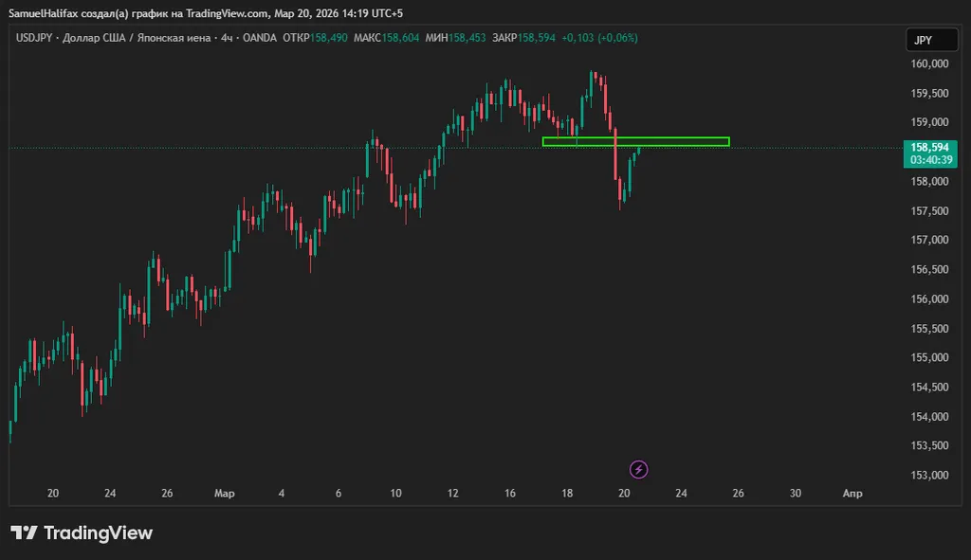Click the purple lightning bolt event icon
This screenshot has height=560, width=971.
(639, 469)
